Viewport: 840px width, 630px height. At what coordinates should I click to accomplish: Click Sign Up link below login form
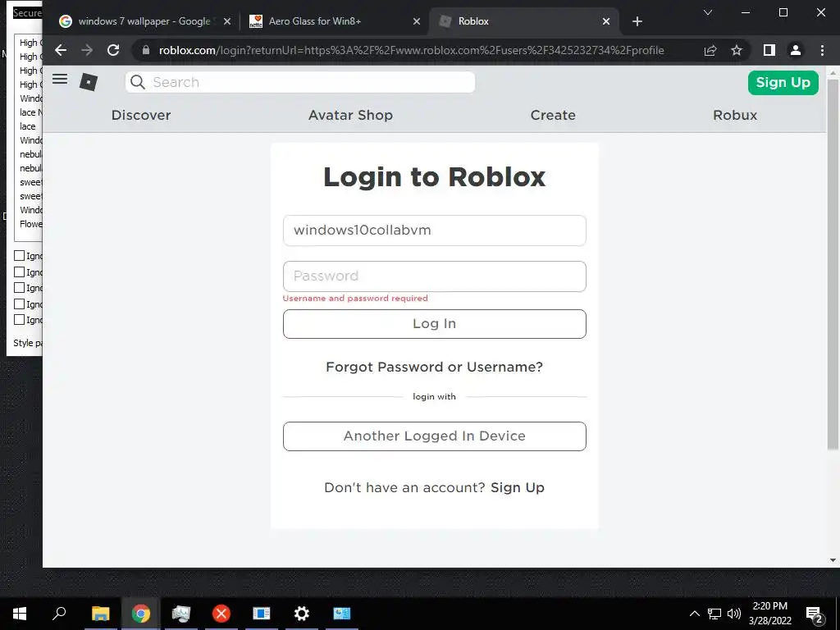pos(518,487)
